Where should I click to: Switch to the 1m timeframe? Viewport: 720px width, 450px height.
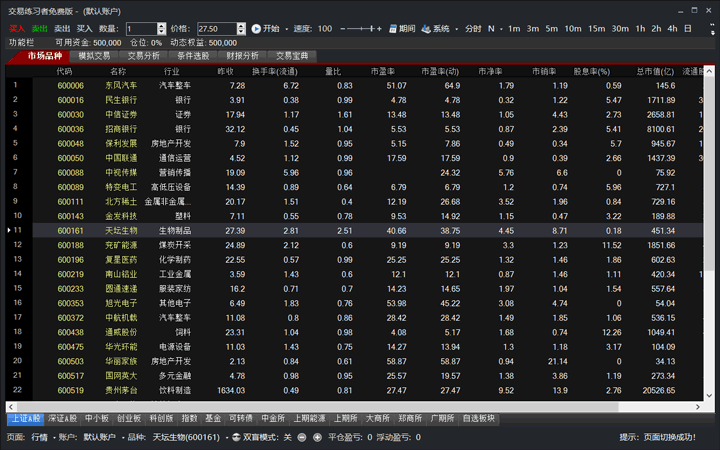[x=514, y=28]
